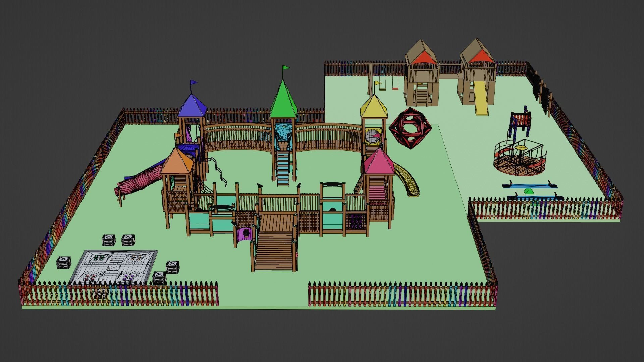
Task: Select the green pivot of the blue seesaw
Action: [x=529, y=192]
